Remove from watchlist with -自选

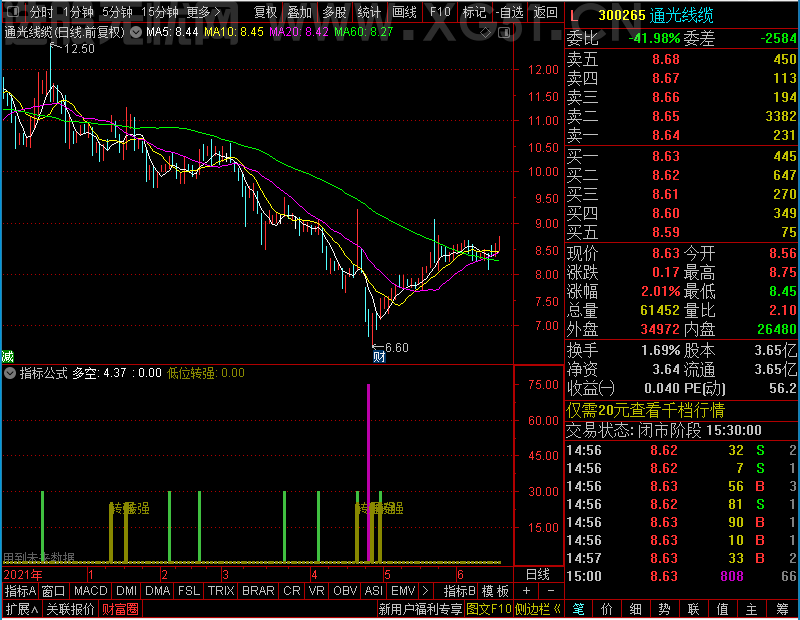click(x=510, y=11)
